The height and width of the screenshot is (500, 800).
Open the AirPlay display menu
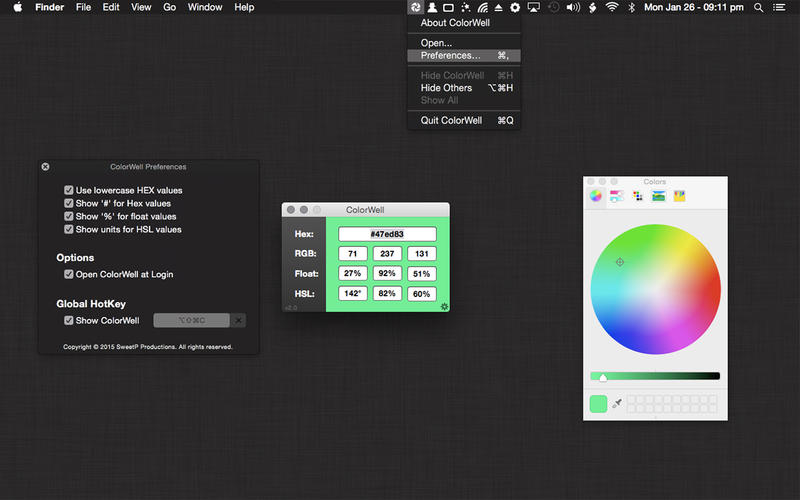click(534, 7)
